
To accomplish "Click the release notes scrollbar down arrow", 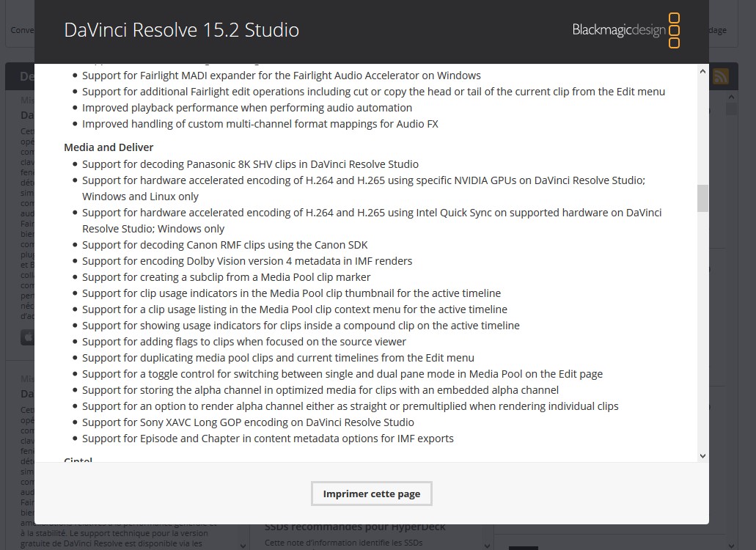I will (x=702, y=455).
